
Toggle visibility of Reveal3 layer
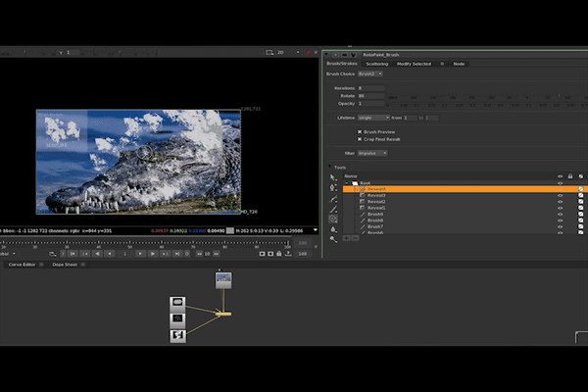(560, 195)
